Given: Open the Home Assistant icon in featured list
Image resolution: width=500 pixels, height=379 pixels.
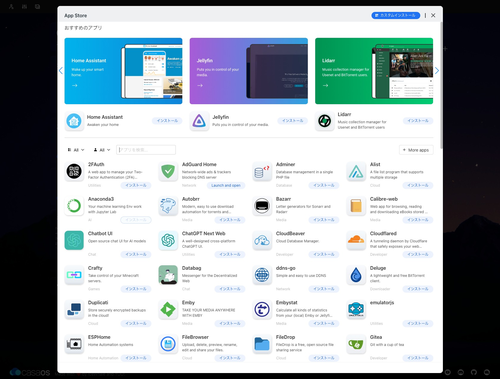Looking at the screenshot, I should point(74,121).
